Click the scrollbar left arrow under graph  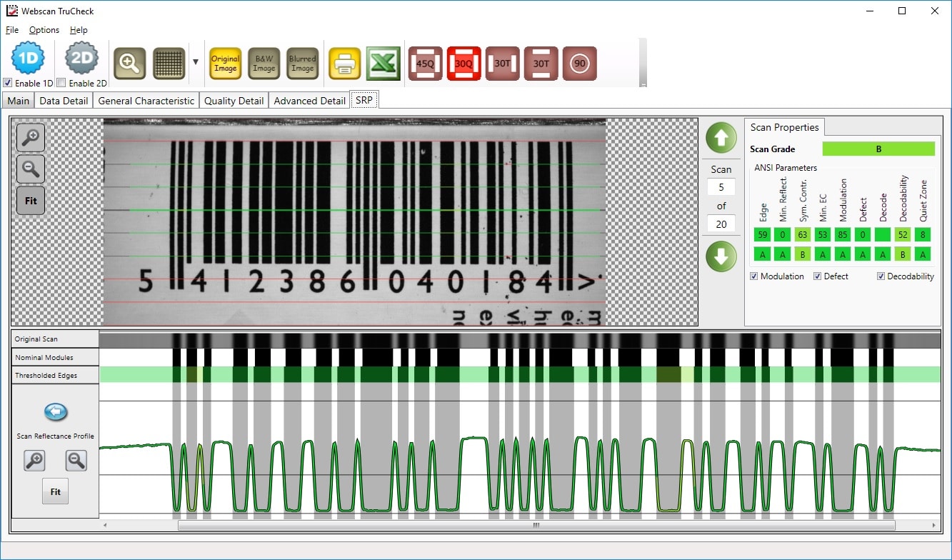tap(105, 525)
